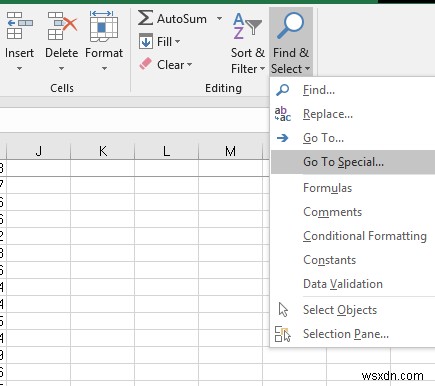Click the Fill label
435x386 pixels.
click(164, 42)
